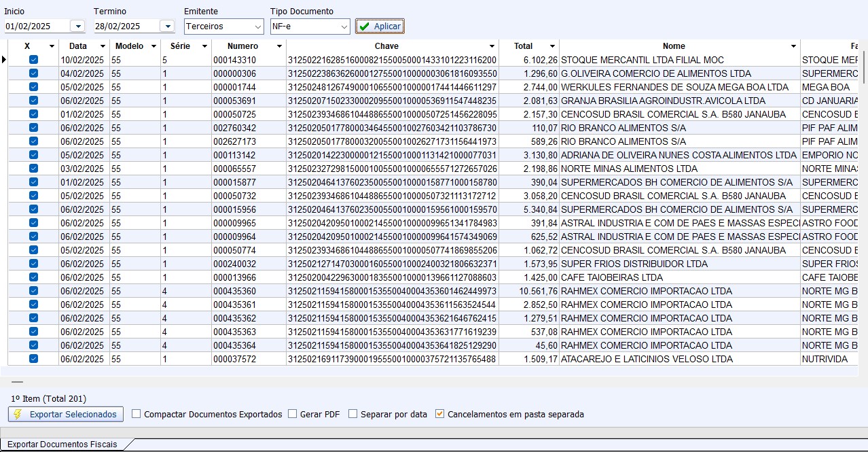The width and height of the screenshot is (868, 452).
Task: Uncheck the NORTE MINAS ALIMENTOS row checkbox
Action: pos(33,169)
